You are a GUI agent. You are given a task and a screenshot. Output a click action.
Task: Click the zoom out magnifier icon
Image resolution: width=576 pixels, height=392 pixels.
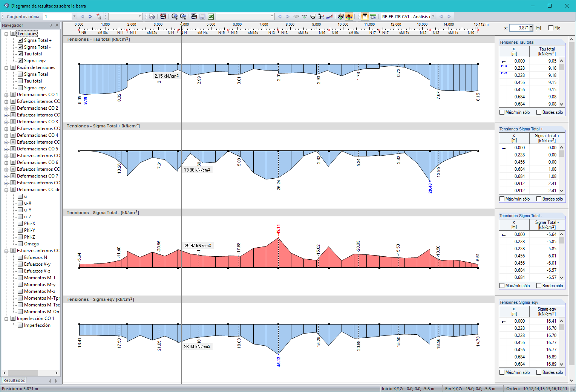pyautogui.click(x=183, y=17)
